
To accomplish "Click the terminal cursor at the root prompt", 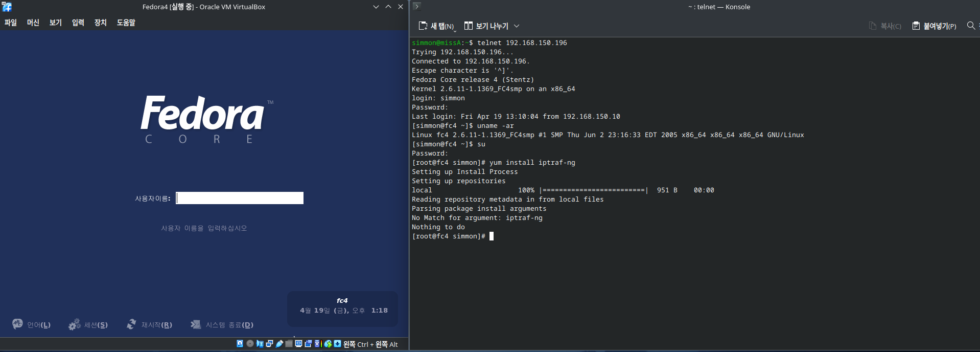I will pos(492,236).
